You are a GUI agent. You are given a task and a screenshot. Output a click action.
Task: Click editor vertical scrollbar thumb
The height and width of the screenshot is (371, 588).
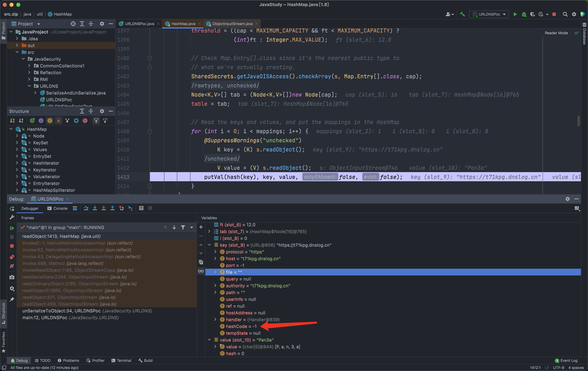(x=579, y=121)
